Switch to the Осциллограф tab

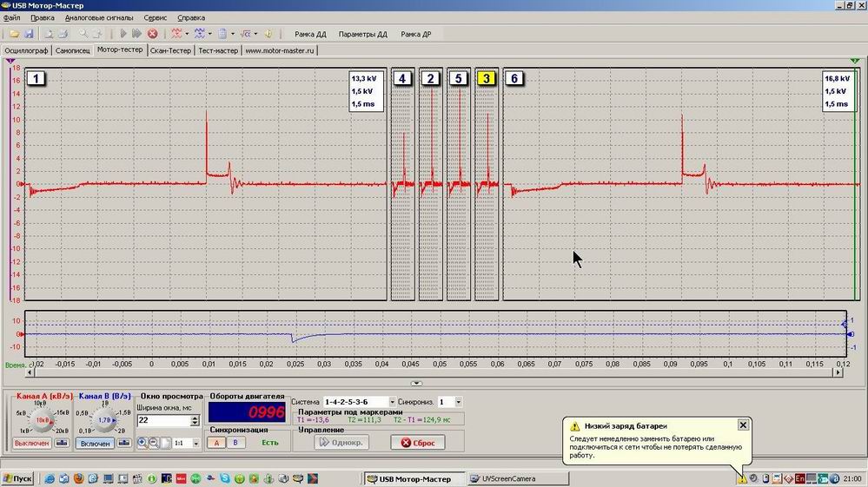(26, 50)
